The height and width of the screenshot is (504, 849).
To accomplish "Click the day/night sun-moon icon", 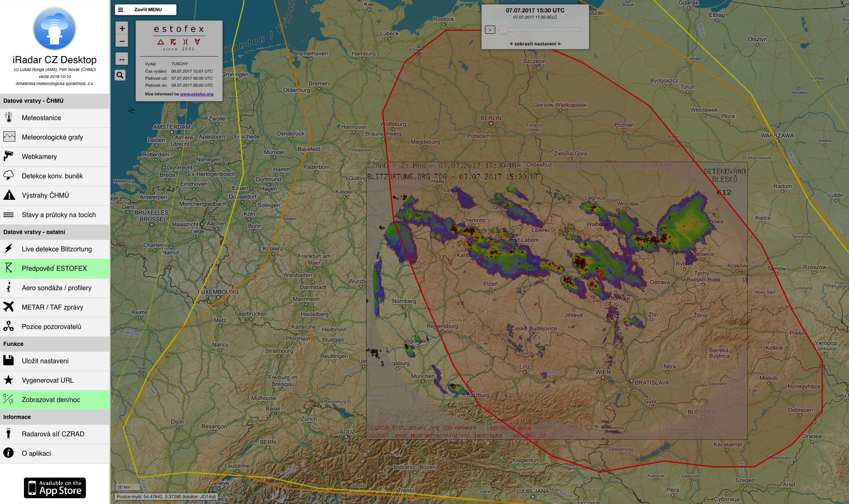I will [9, 400].
